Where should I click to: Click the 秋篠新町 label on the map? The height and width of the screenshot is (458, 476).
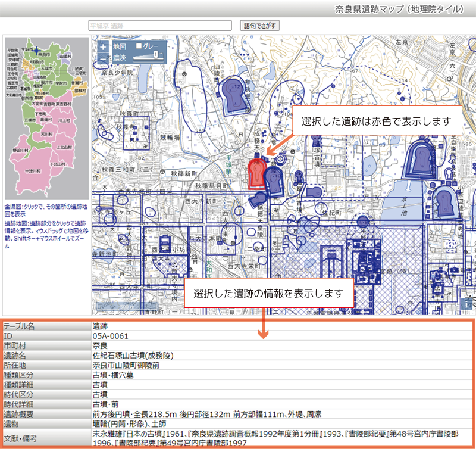(184, 173)
